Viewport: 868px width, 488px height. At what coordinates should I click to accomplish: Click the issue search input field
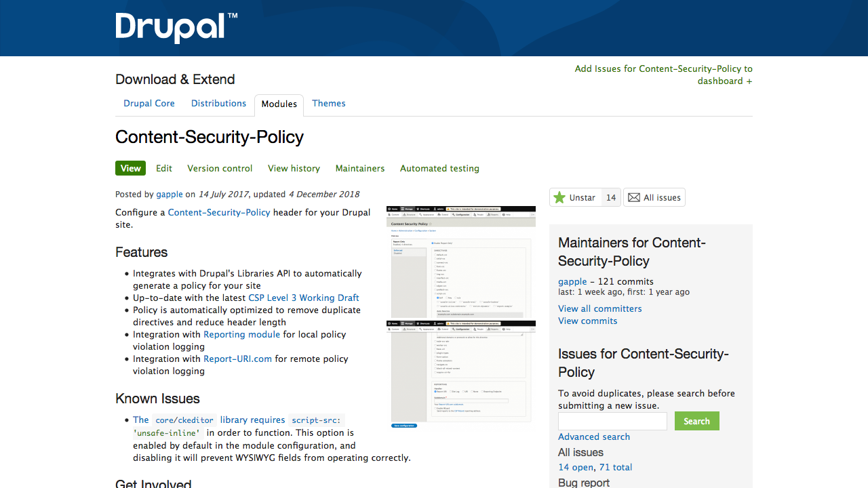point(613,421)
